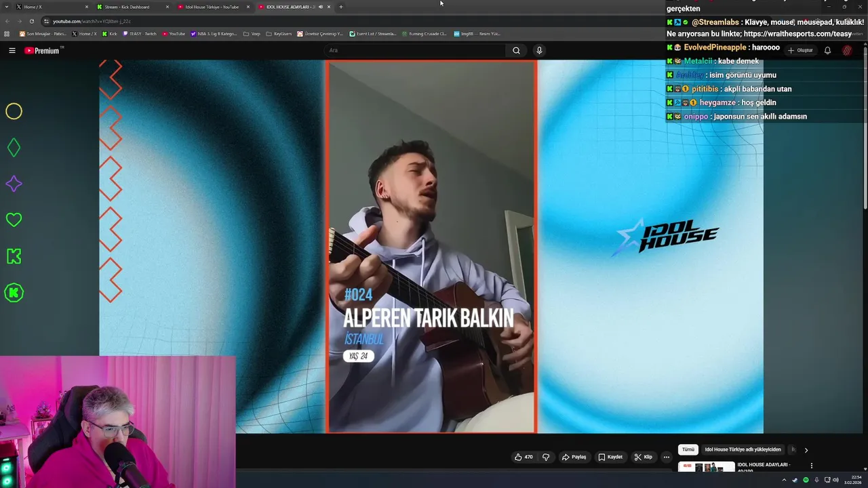Viewport: 868px width, 488px height.
Task: Open the tray microphone icon
Action: coord(816,480)
